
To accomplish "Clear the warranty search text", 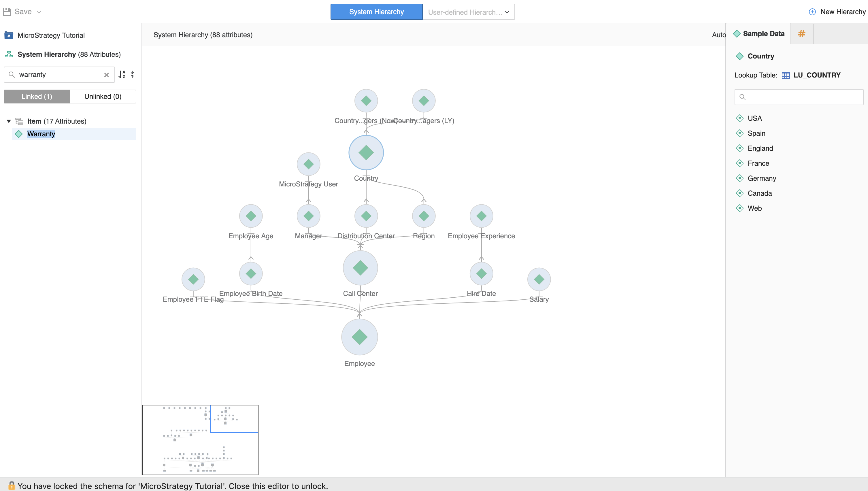I will click(107, 75).
